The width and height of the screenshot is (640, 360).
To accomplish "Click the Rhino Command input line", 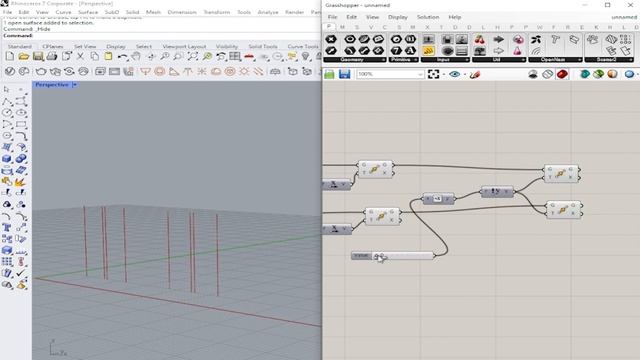I will click(161, 36).
